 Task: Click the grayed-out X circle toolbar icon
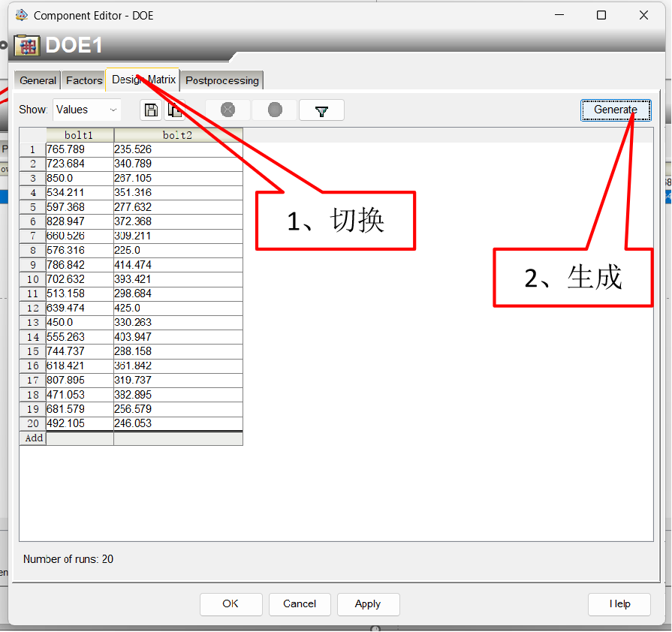pyautogui.click(x=228, y=110)
